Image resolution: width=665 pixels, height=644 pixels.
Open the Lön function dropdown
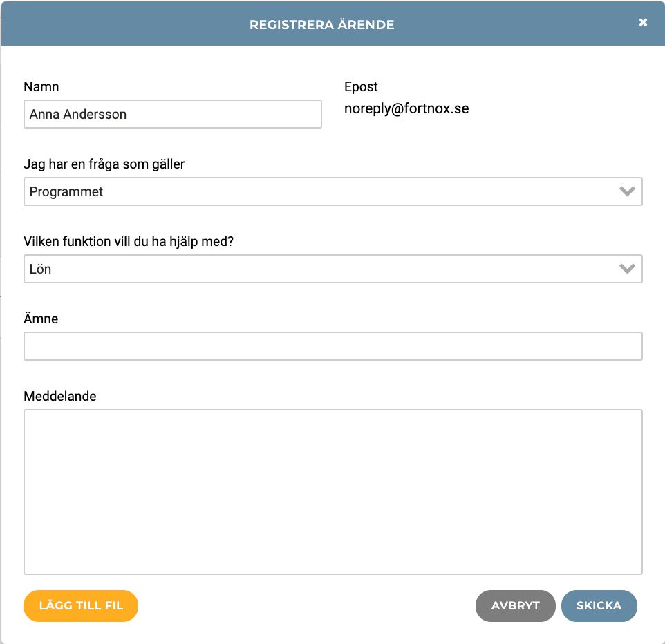(x=333, y=269)
